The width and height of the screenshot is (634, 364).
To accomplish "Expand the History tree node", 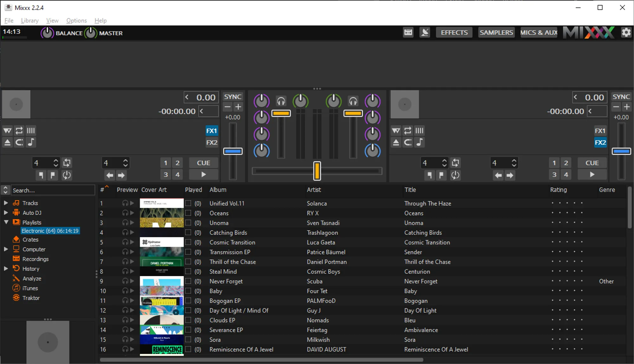I will tap(6, 269).
